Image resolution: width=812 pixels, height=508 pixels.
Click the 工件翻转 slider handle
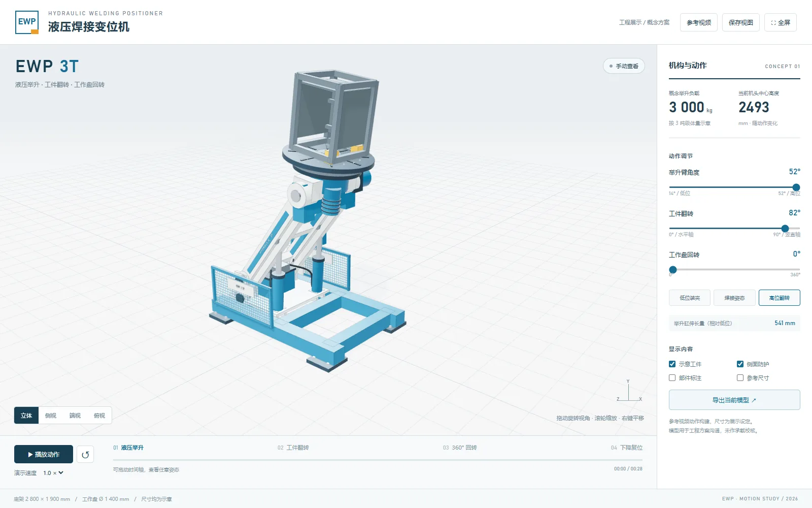click(x=785, y=229)
